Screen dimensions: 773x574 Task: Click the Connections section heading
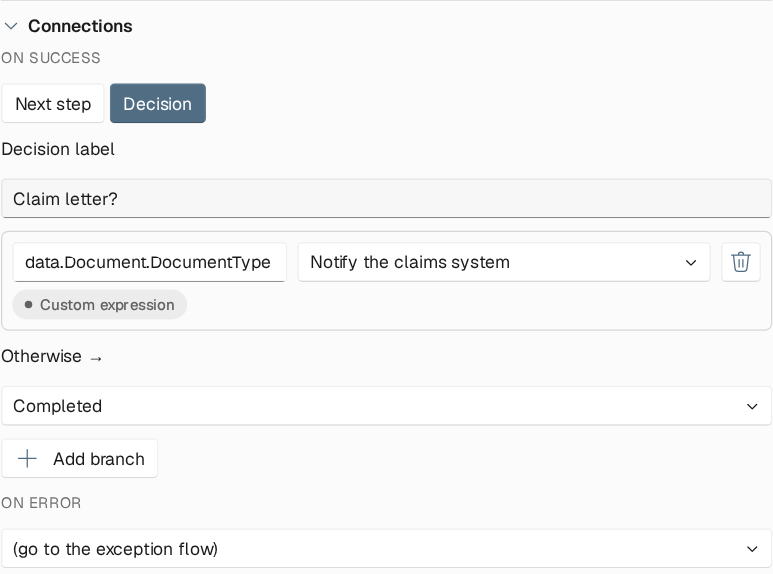pos(80,26)
